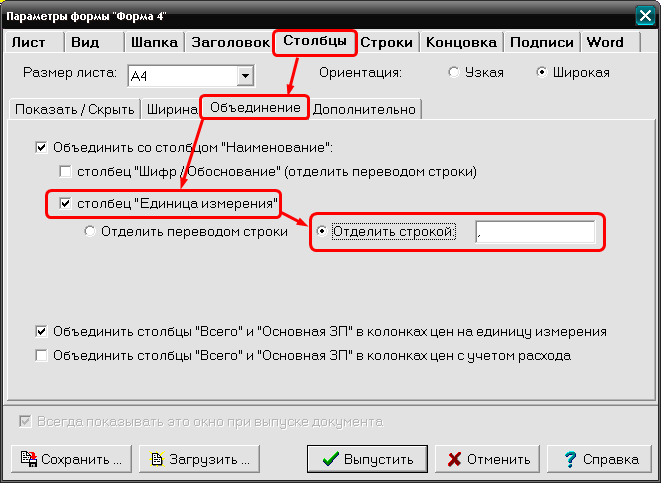Click the Выпустить button
661x483 pixels.
[367, 459]
